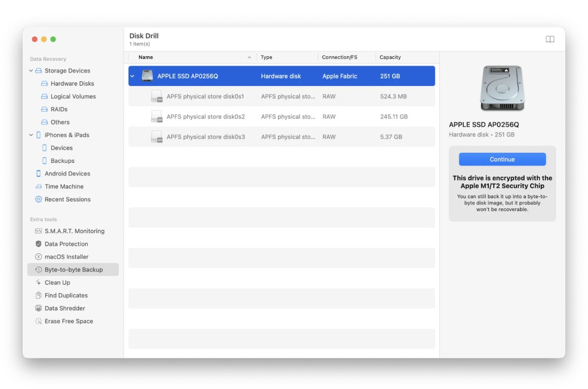Click the drive image above APPLE SSD AP0256Q
The width and height of the screenshot is (588, 389).
(502, 88)
